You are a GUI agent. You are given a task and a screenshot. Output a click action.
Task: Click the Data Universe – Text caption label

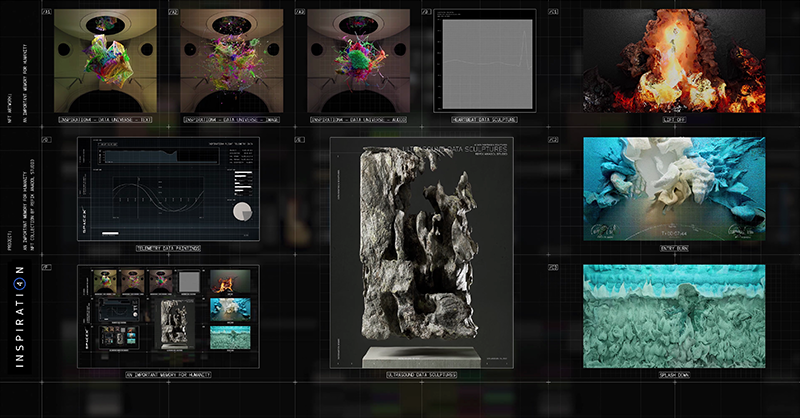point(106,120)
